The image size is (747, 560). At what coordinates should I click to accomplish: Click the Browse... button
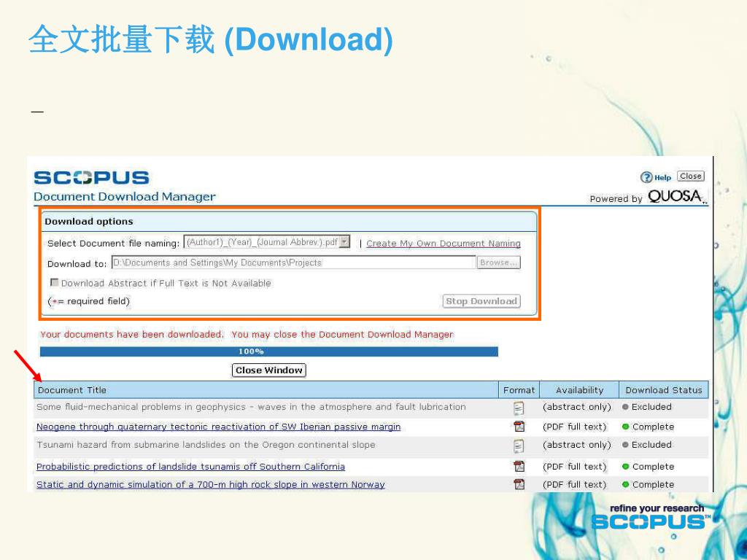(498, 262)
